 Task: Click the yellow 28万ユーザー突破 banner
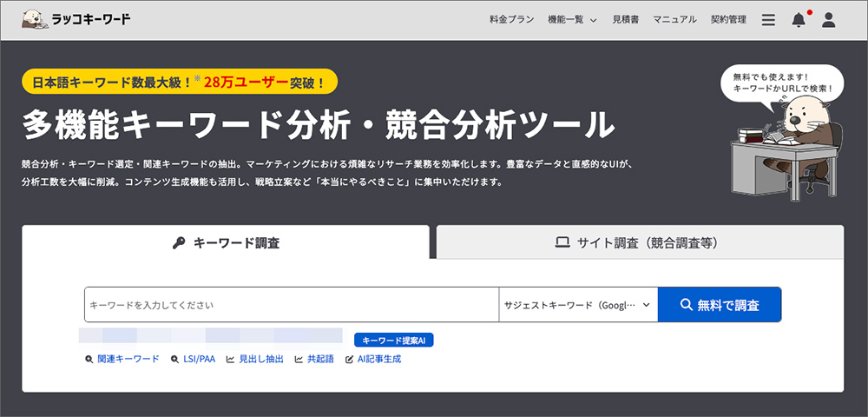pos(180,82)
